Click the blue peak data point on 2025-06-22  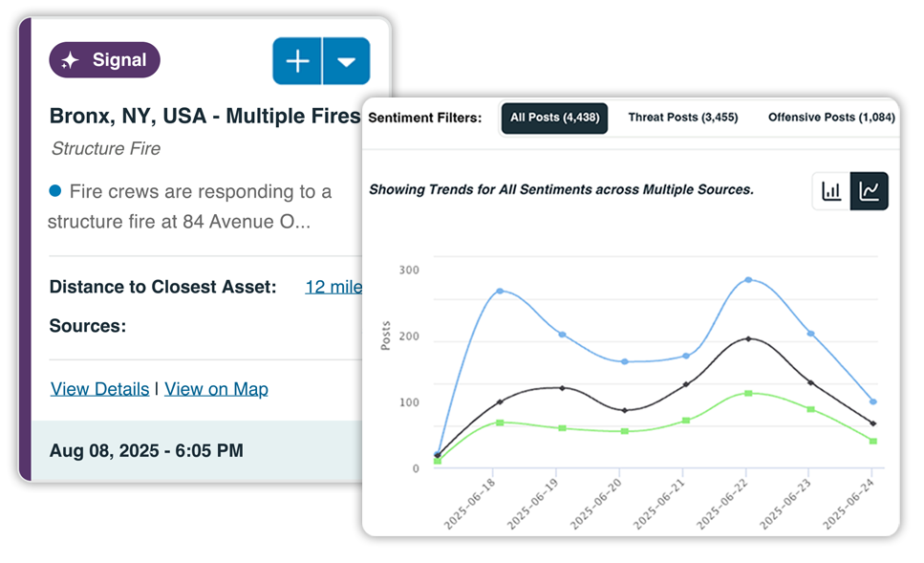(x=750, y=279)
